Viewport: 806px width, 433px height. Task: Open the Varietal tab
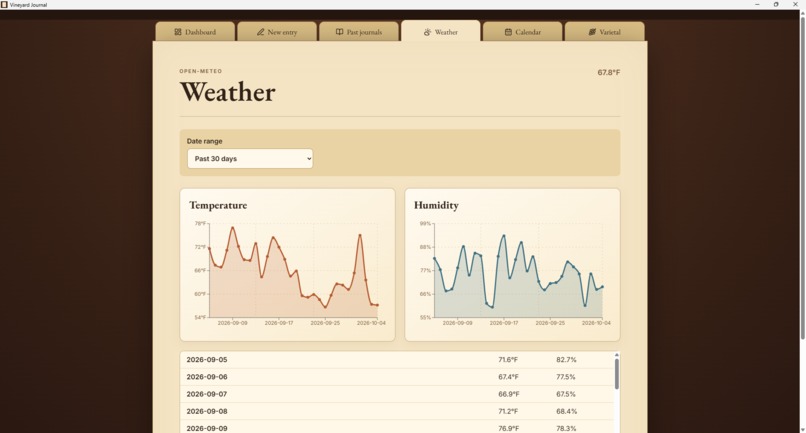click(604, 31)
